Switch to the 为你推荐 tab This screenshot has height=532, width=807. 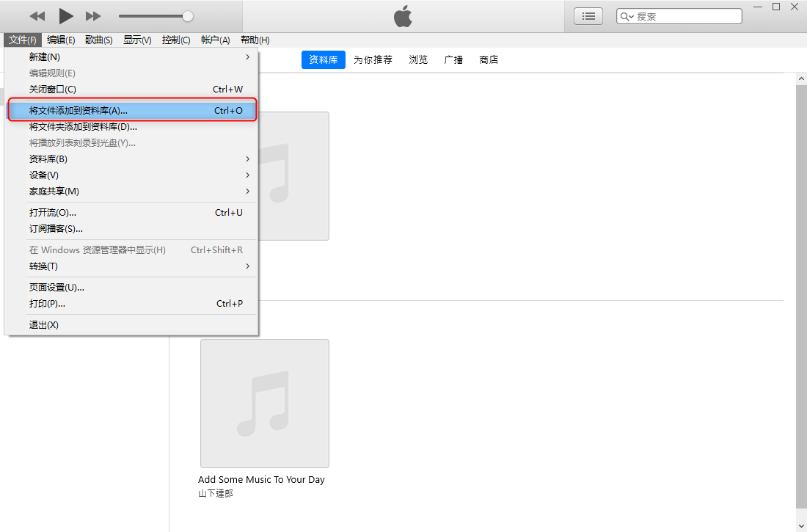[373, 59]
